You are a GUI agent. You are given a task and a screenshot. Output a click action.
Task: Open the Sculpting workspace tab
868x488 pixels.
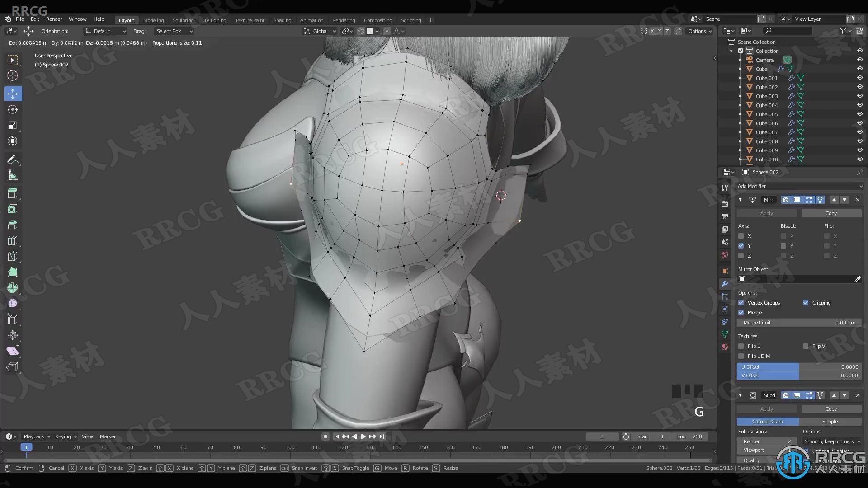click(183, 20)
